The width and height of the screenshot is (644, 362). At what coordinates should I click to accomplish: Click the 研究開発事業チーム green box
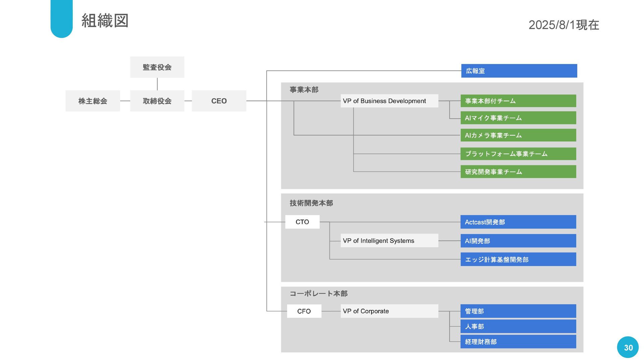[518, 172]
